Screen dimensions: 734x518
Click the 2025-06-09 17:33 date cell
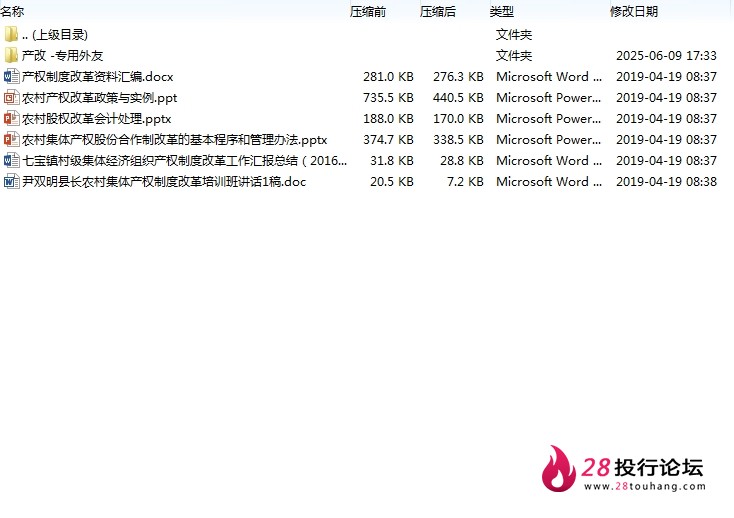666,56
